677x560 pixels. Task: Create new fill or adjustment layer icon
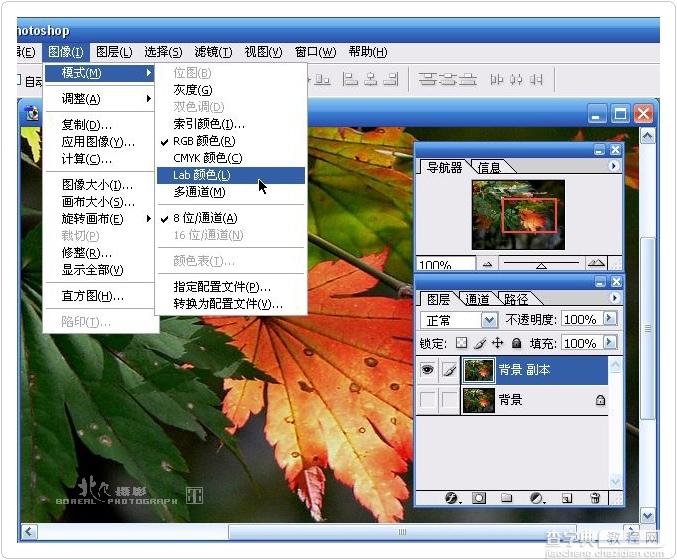[536, 498]
